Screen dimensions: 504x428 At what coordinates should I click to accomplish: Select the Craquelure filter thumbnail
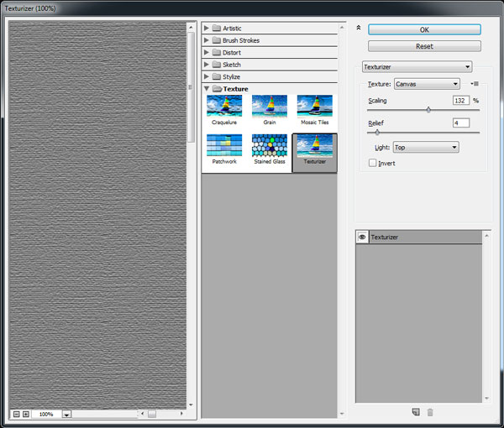[x=224, y=106]
